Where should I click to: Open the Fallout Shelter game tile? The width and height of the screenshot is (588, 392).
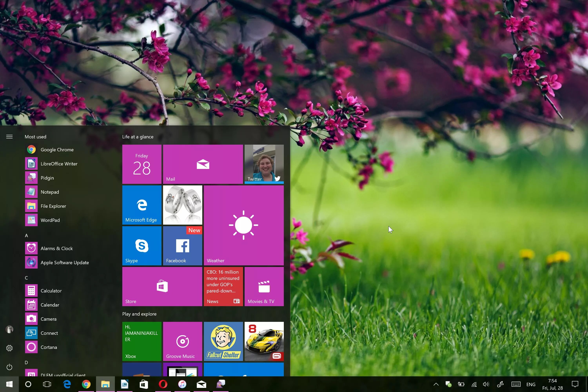coord(223,341)
